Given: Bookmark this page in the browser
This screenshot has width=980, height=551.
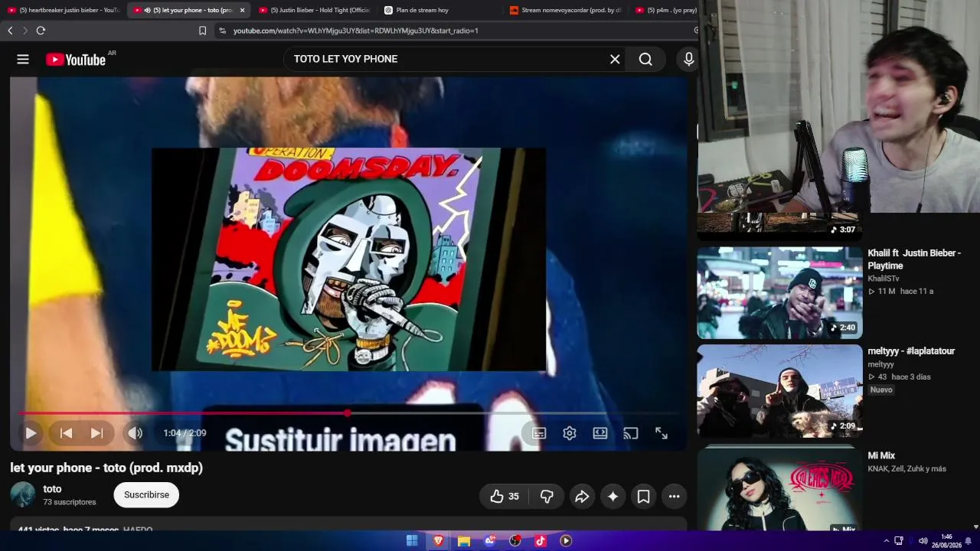Looking at the screenshot, I should pyautogui.click(x=202, y=31).
